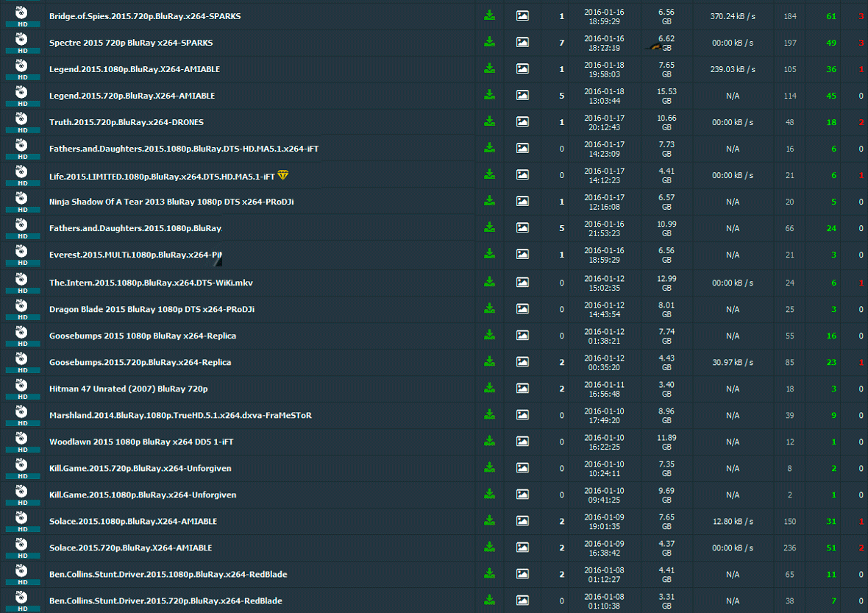Click comment count 5 on Legend.2015.720p row
868x613 pixels.
(562, 96)
